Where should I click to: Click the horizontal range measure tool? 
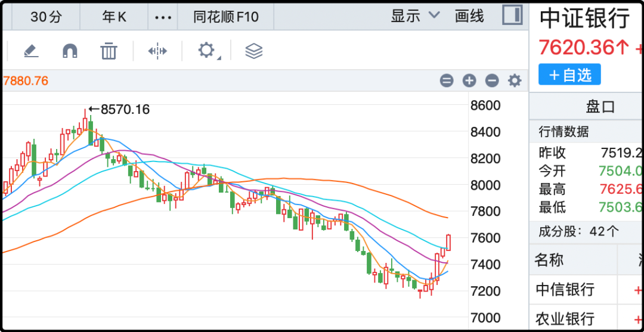pyautogui.click(x=157, y=51)
